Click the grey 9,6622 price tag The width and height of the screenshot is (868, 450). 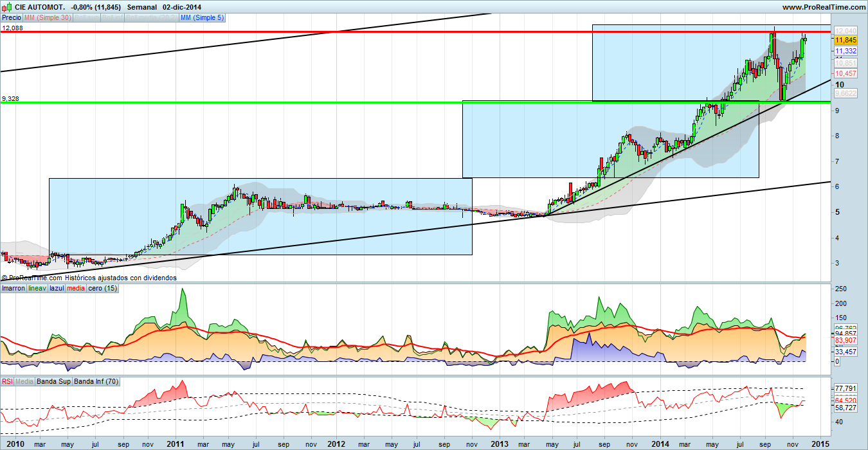point(845,93)
